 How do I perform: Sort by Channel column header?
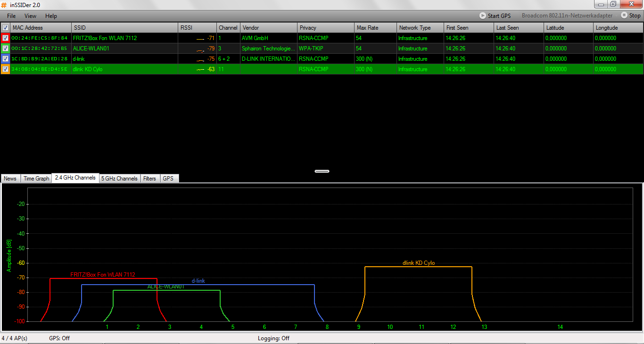pos(228,28)
